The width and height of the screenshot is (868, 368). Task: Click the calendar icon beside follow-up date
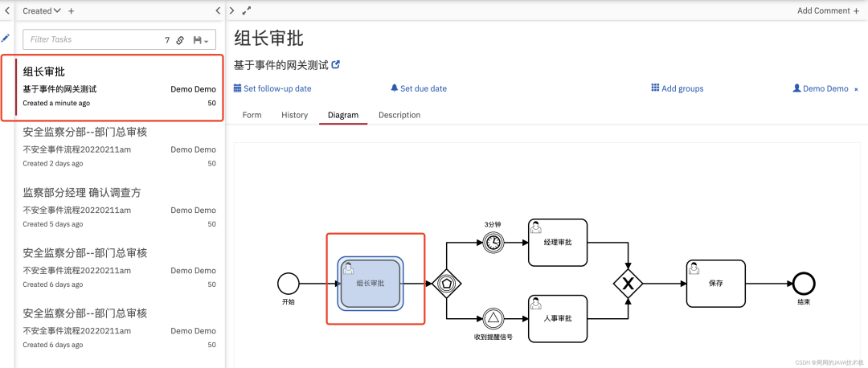(237, 88)
